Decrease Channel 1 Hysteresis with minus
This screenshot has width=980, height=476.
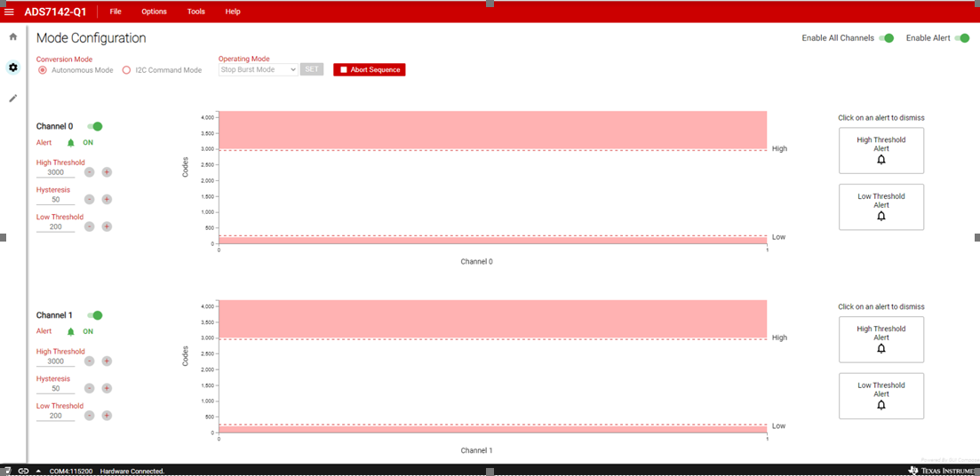click(x=90, y=389)
